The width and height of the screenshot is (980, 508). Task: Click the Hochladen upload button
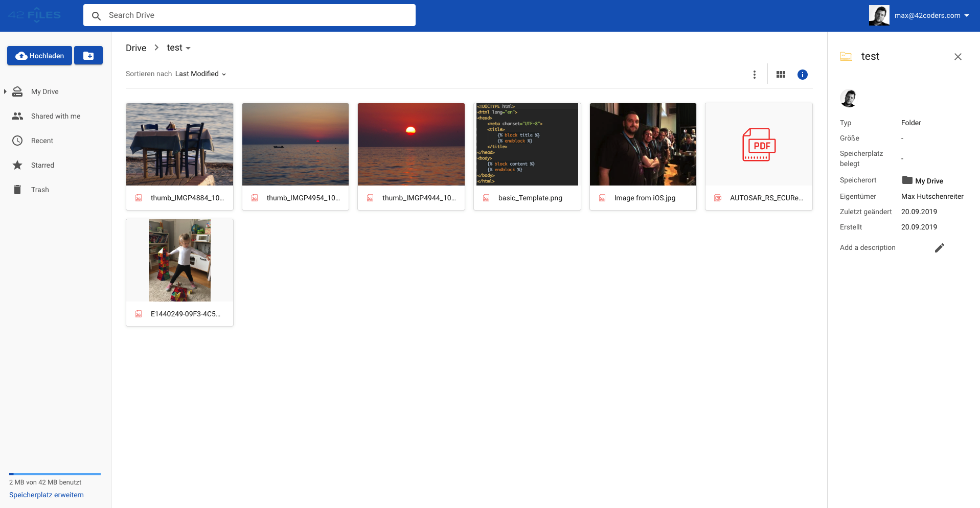point(39,56)
